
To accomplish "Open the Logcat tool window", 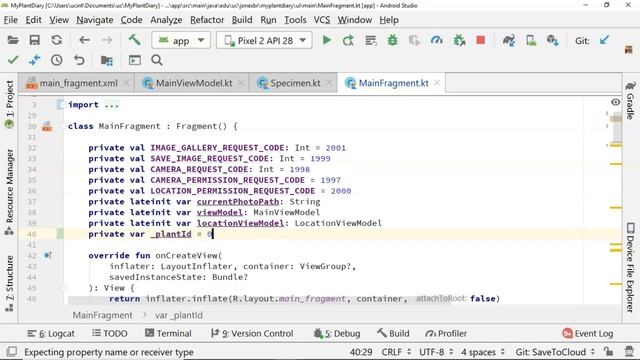I will coord(51,333).
